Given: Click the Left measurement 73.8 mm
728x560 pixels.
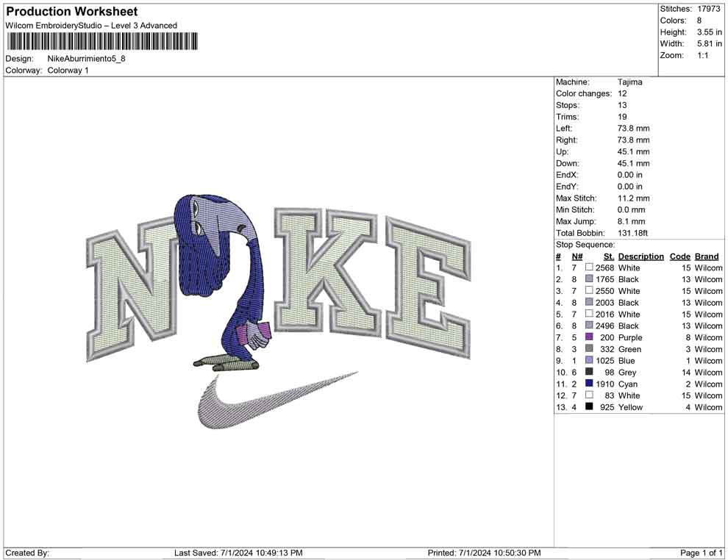Looking at the screenshot, I should [x=634, y=129].
